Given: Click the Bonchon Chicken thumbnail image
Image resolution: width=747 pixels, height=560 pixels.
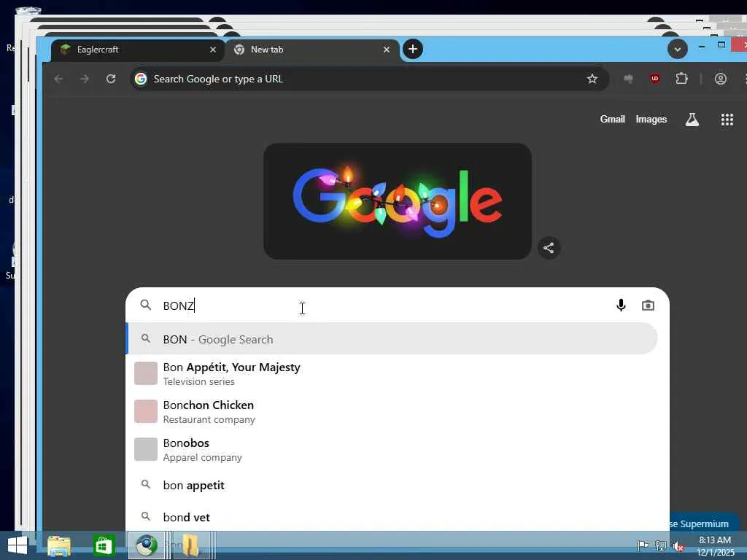Looking at the screenshot, I should pyautogui.click(x=146, y=411).
